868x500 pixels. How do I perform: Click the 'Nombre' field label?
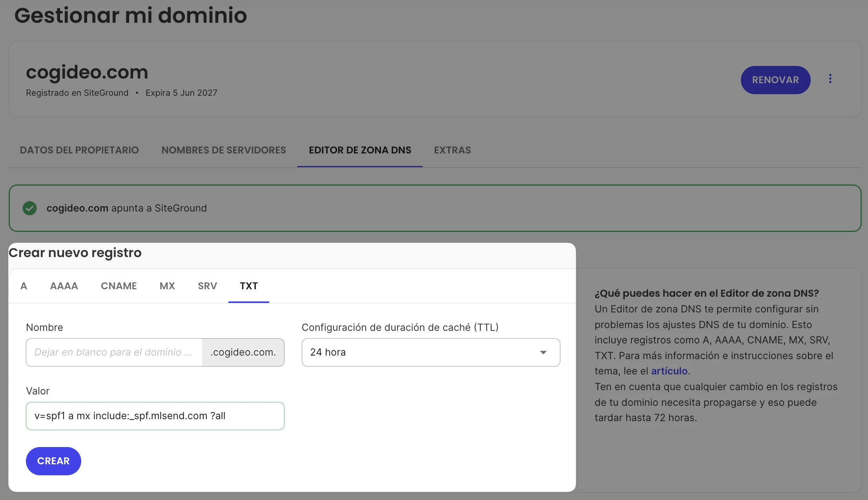coord(44,328)
